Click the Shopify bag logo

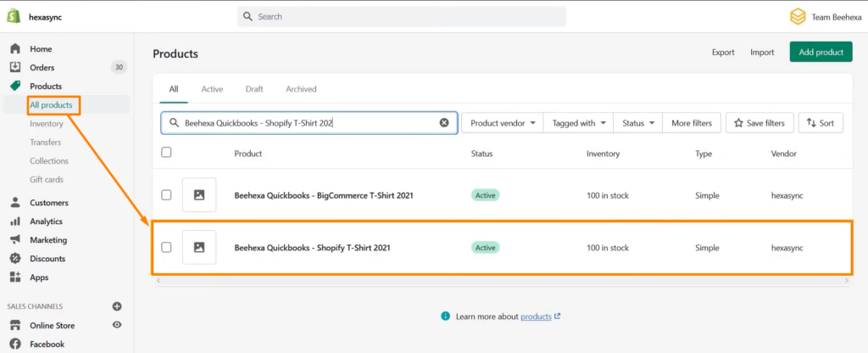(x=14, y=17)
